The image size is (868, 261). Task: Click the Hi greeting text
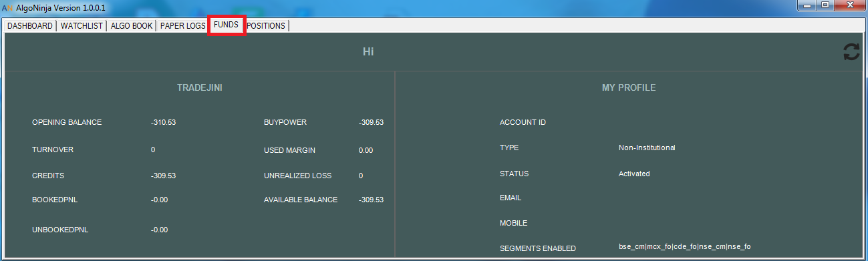click(368, 51)
